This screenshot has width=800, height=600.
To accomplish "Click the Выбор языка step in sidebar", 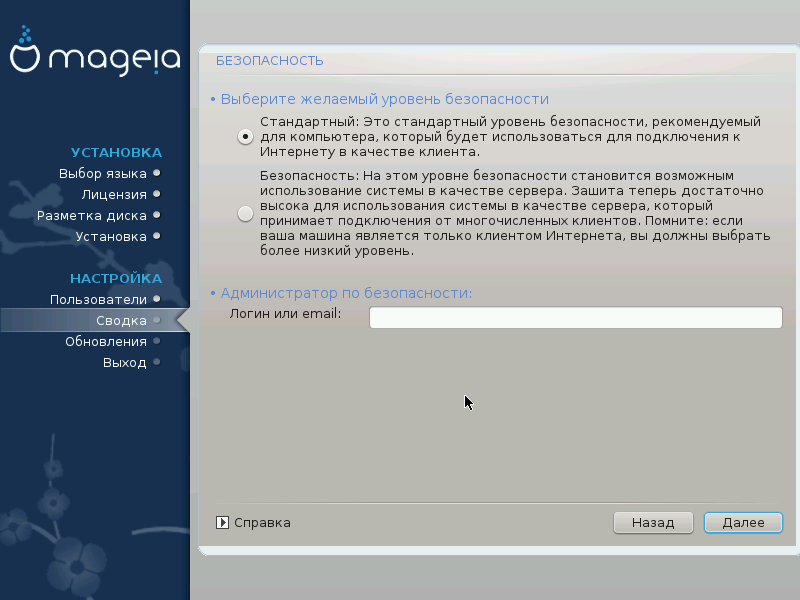I will (x=103, y=173).
